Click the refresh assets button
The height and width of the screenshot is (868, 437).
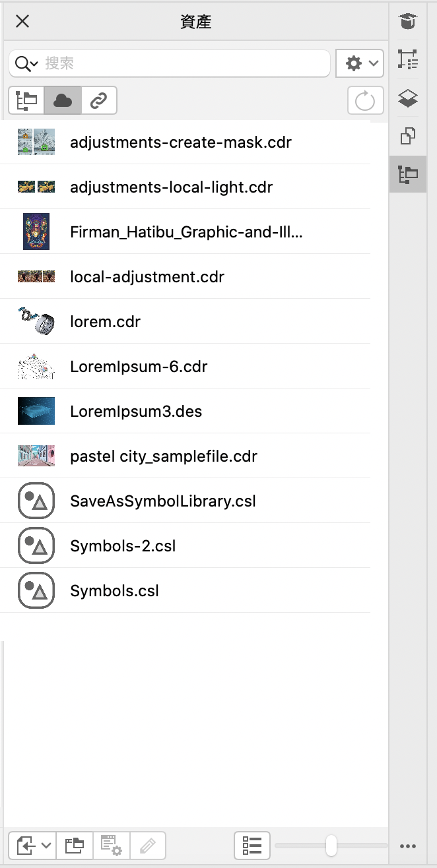(x=365, y=101)
